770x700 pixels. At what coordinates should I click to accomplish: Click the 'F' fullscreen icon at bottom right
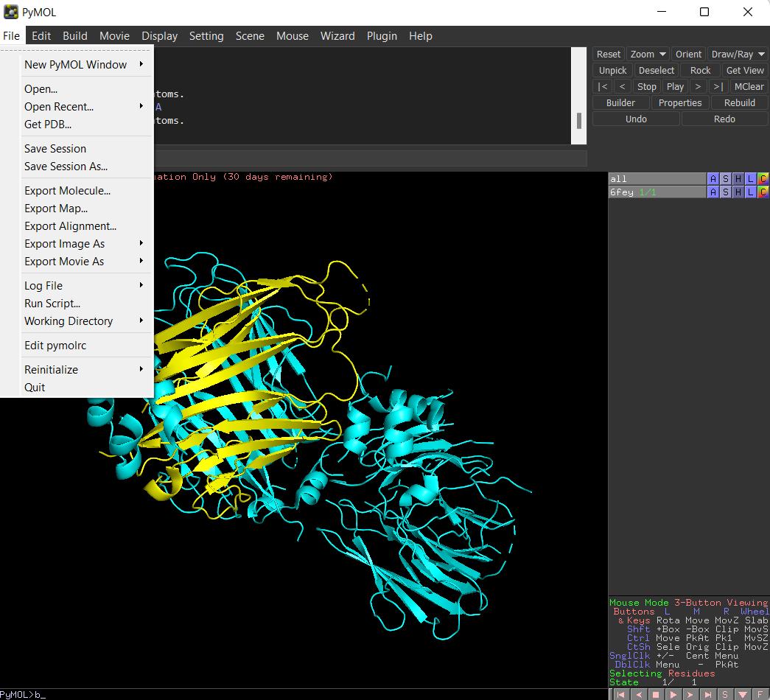[760, 694]
